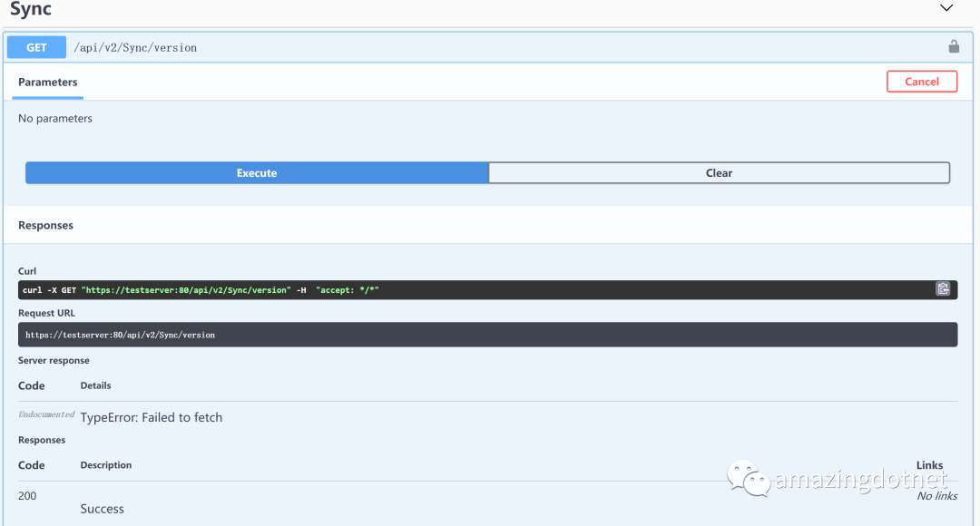Click the Details column header
The width and height of the screenshot is (980, 526).
(x=95, y=385)
